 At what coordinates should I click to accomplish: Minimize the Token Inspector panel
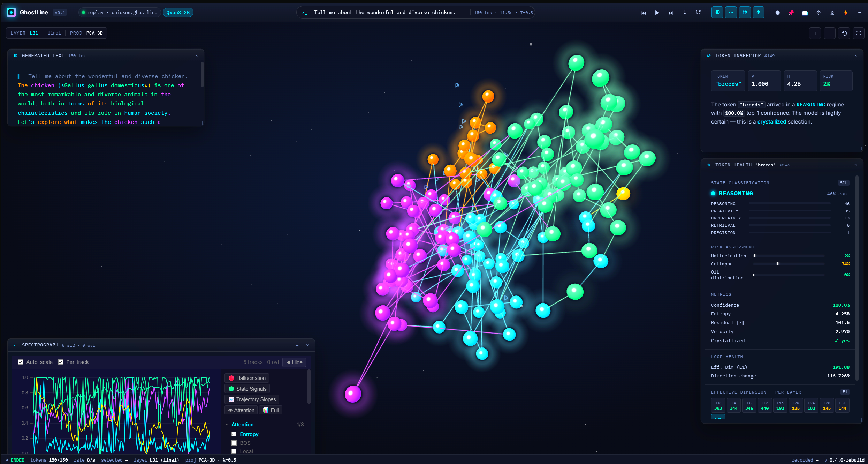tap(845, 56)
